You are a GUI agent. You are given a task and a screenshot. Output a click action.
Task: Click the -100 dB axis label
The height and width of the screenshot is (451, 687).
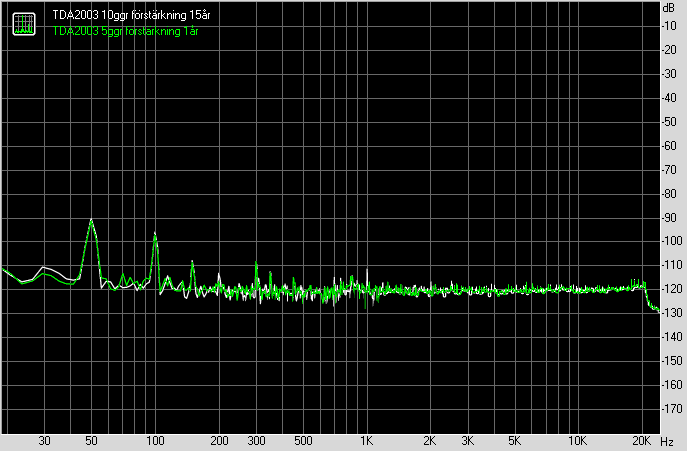[x=671, y=241]
